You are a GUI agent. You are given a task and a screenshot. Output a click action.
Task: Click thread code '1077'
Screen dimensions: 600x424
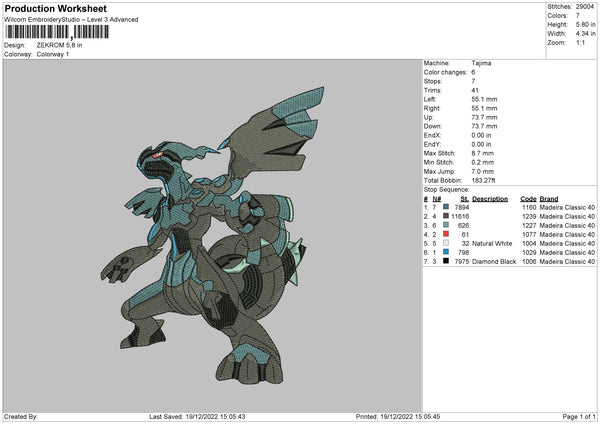click(529, 235)
